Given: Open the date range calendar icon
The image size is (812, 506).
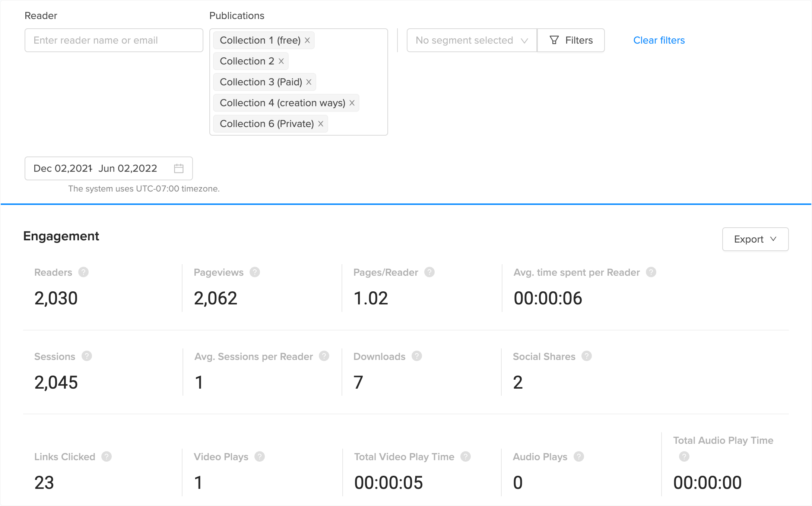Looking at the screenshot, I should 179,168.
